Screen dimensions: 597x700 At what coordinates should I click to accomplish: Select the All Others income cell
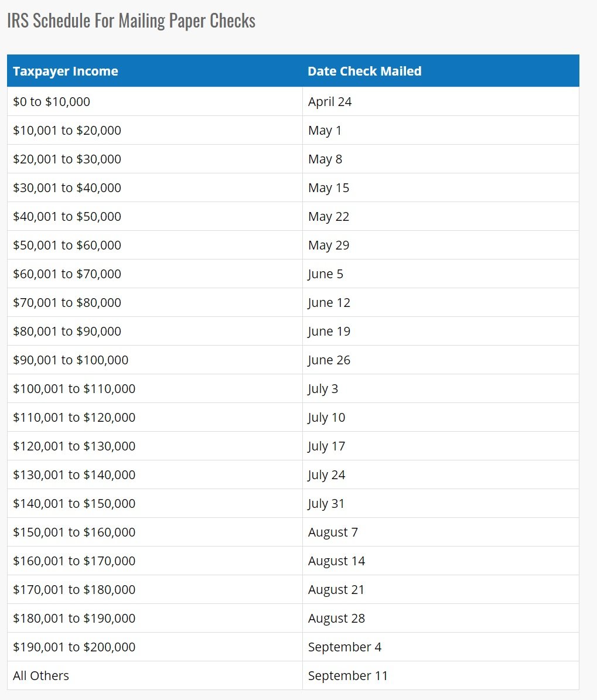coord(155,675)
